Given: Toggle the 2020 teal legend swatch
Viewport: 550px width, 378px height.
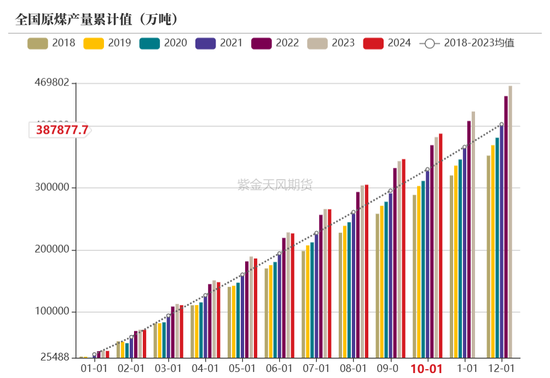Looking at the screenshot, I should pyautogui.click(x=150, y=43).
